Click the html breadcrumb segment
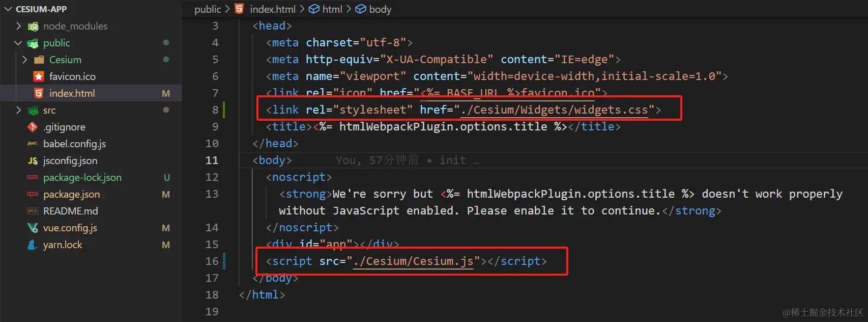The height and width of the screenshot is (322, 868). [x=332, y=9]
